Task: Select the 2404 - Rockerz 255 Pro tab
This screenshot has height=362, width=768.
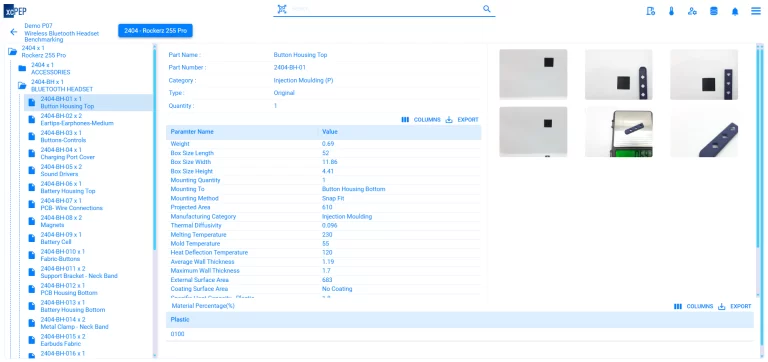Action: pyautogui.click(x=155, y=30)
